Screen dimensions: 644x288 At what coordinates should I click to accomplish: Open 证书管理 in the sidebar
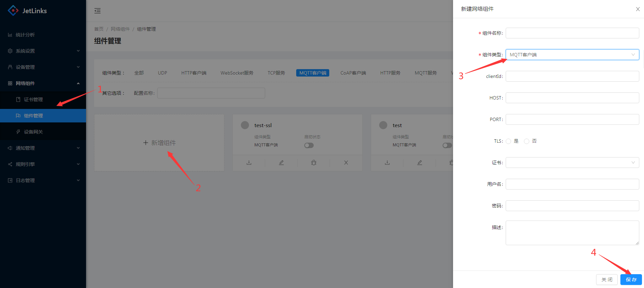(33, 99)
